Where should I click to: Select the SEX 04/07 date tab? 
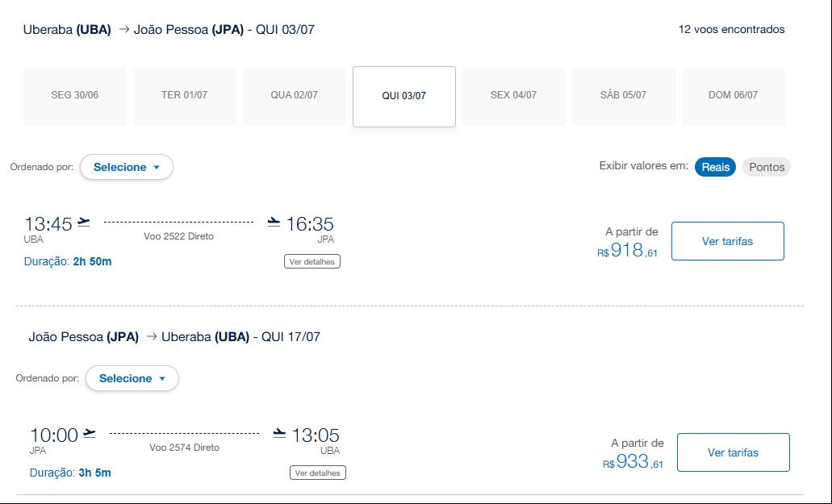[513, 97]
